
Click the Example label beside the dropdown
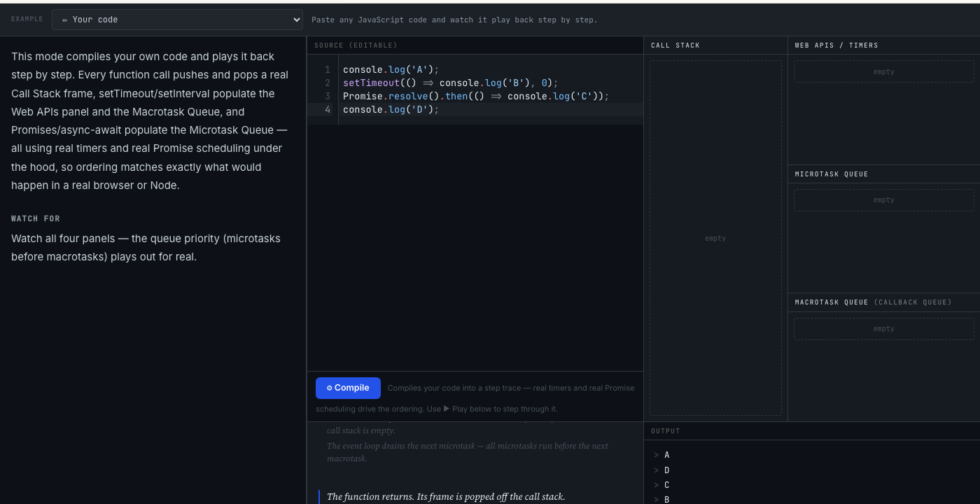27,20
